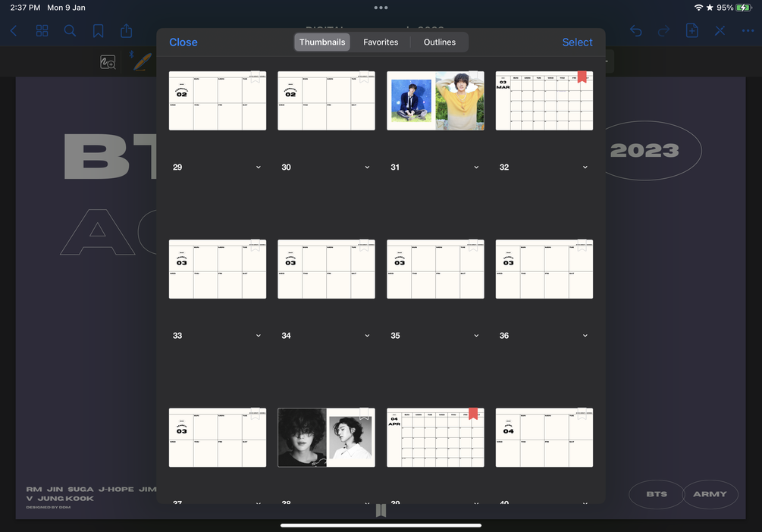This screenshot has height=532, width=762.
Task: Expand the options chevron for page 34
Action: pyautogui.click(x=368, y=336)
